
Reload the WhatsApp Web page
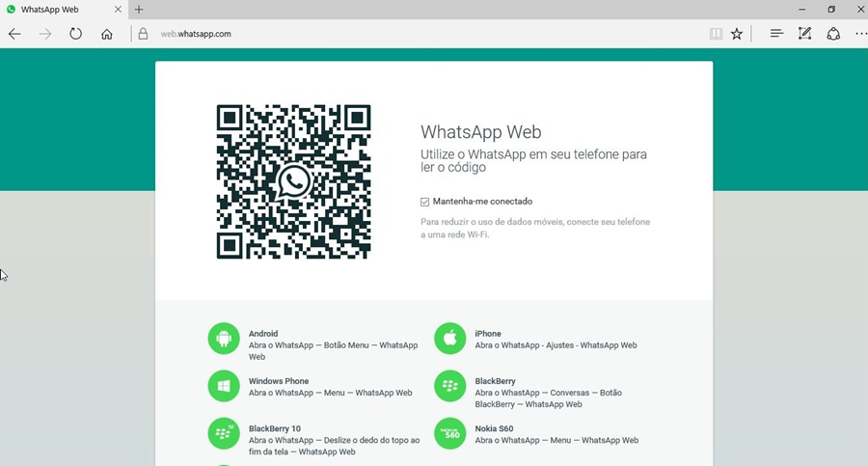76,34
